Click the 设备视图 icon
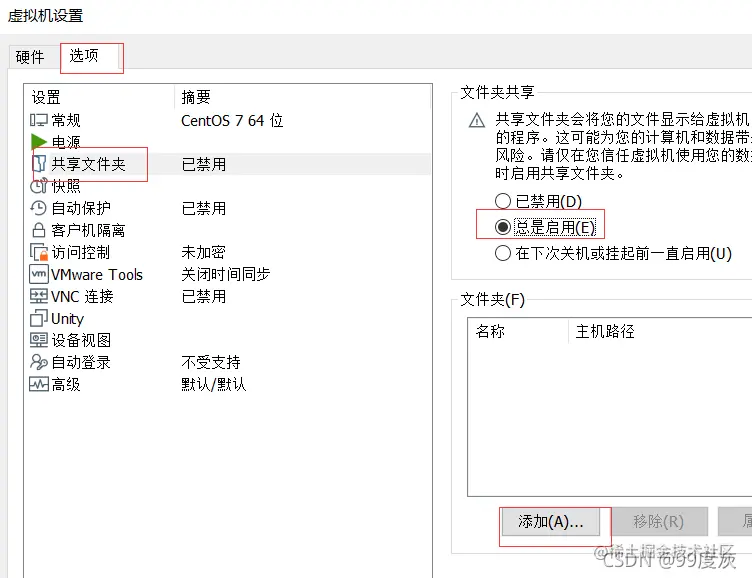Screen dimensions: 752x578 pyautogui.click(x=38, y=340)
